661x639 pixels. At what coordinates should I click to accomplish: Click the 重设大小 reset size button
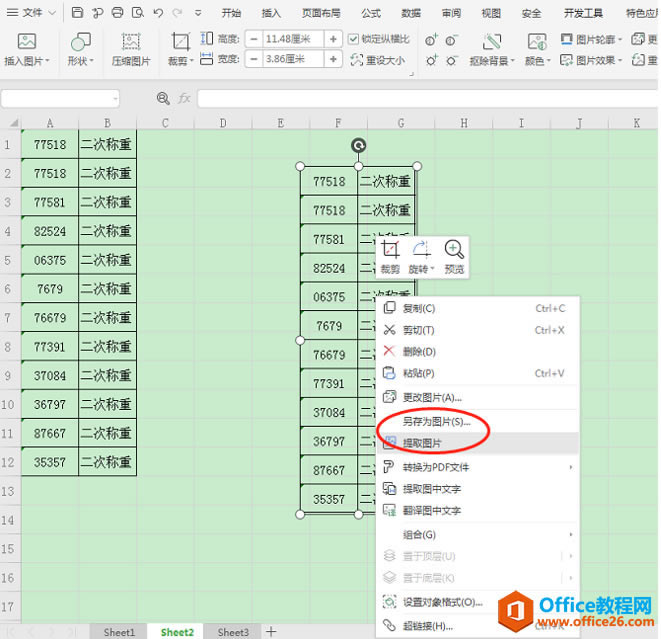point(378,60)
